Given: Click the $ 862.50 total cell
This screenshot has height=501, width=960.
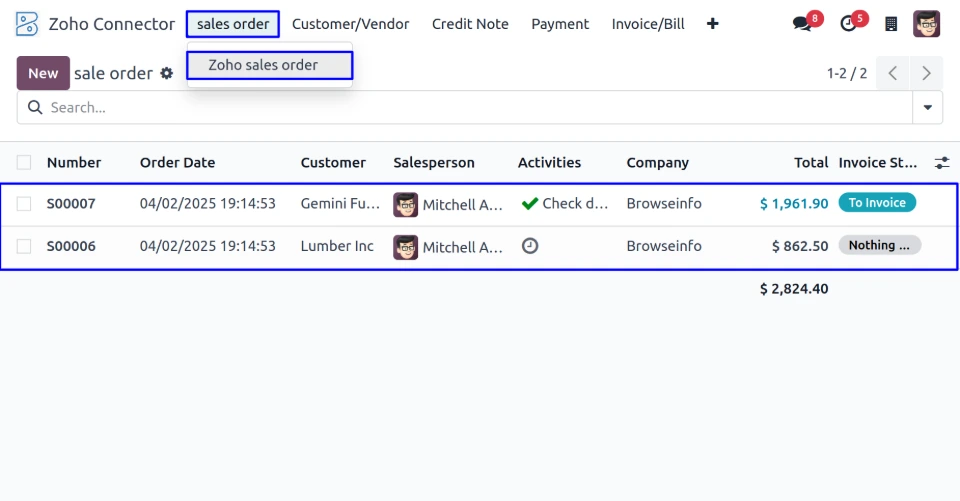Looking at the screenshot, I should (x=800, y=246).
